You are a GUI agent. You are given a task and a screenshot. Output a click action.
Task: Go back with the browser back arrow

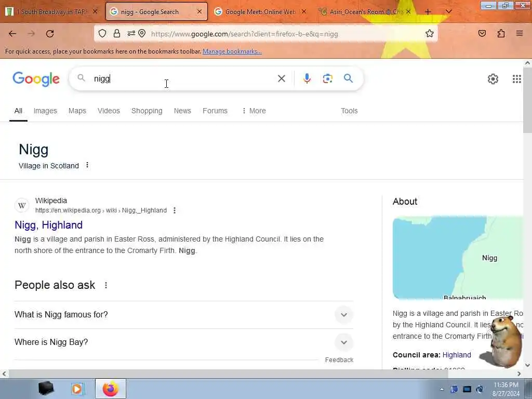(x=12, y=34)
